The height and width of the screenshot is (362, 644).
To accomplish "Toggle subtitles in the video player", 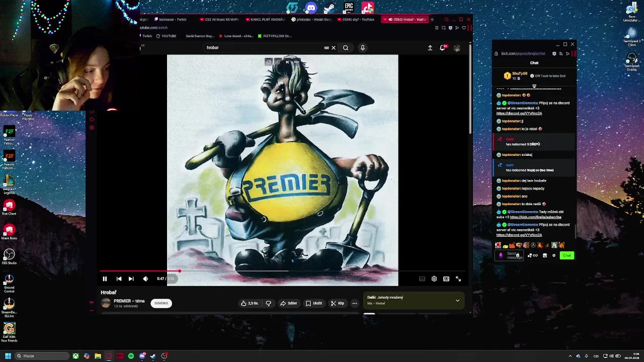I will point(422,279).
